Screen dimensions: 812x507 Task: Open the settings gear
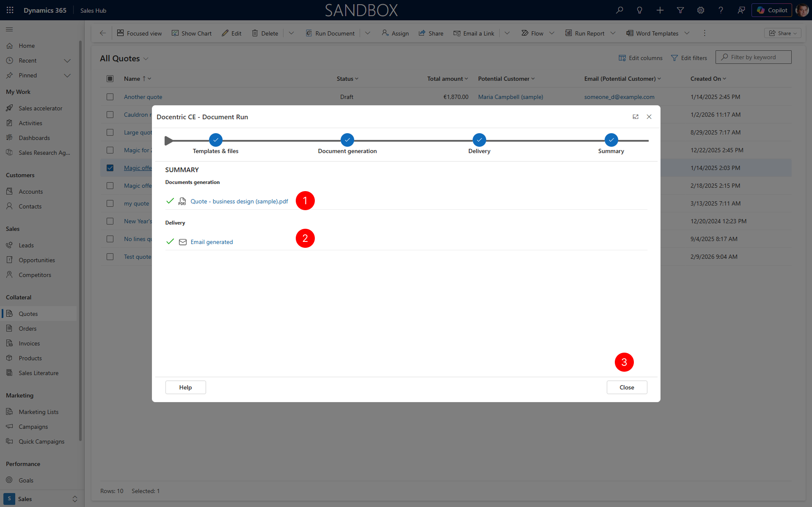[x=701, y=10]
